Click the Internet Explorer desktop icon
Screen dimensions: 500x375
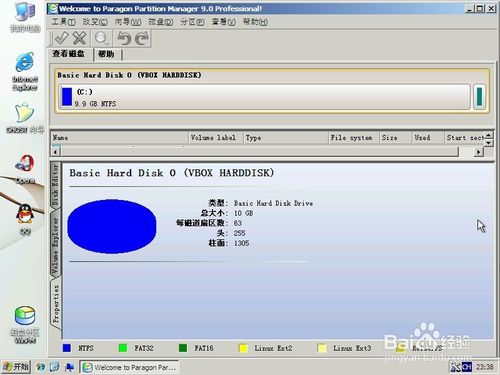pyautogui.click(x=25, y=71)
